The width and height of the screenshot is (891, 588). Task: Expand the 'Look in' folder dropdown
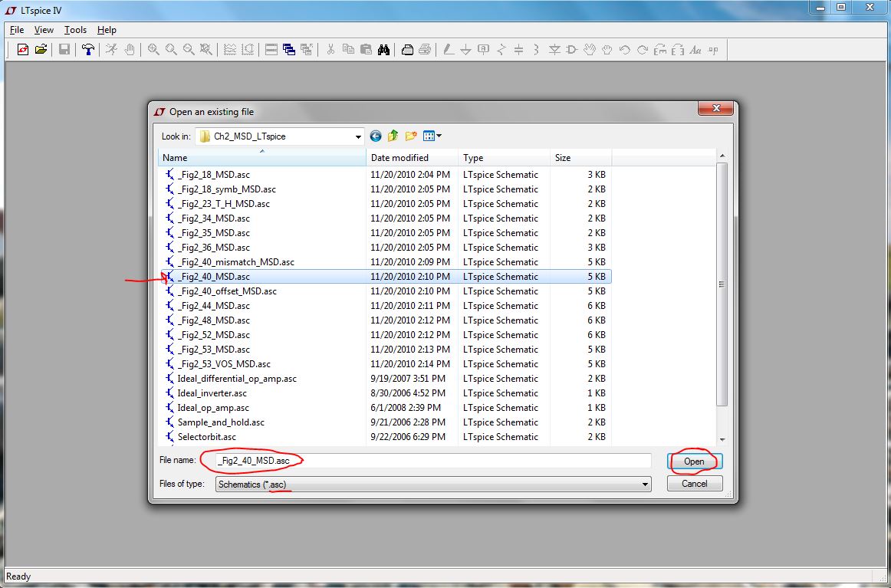pos(358,137)
